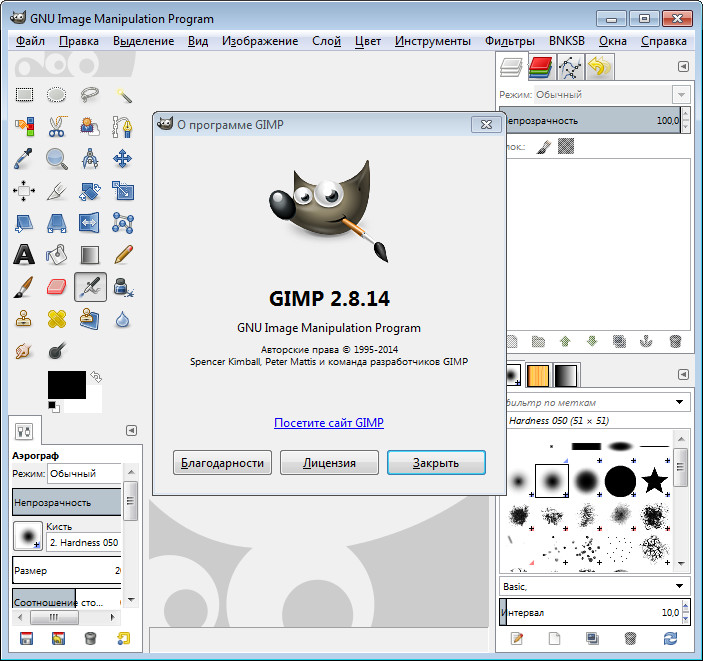Select the star brush thumbnail
The height and width of the screenshot is (661, 703).
pos(655,480)
